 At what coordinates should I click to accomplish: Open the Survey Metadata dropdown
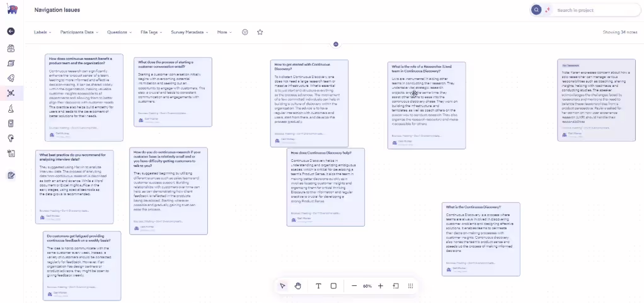190,32
